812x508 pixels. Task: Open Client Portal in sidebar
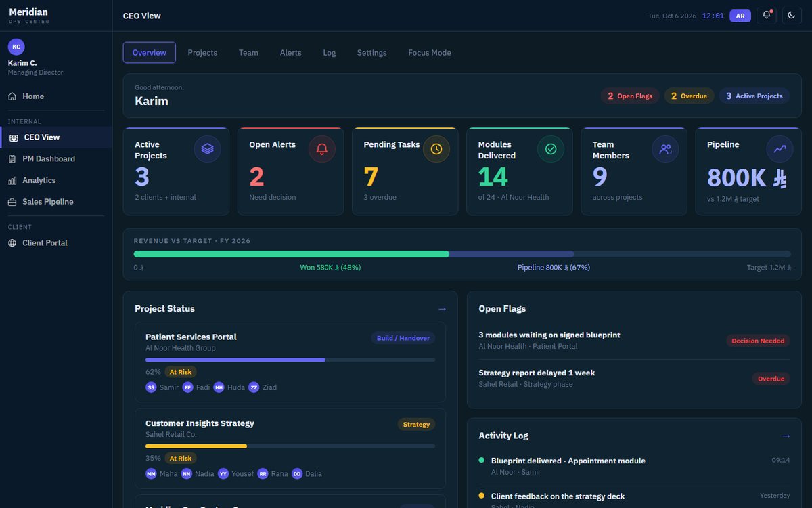coord(56,242)
